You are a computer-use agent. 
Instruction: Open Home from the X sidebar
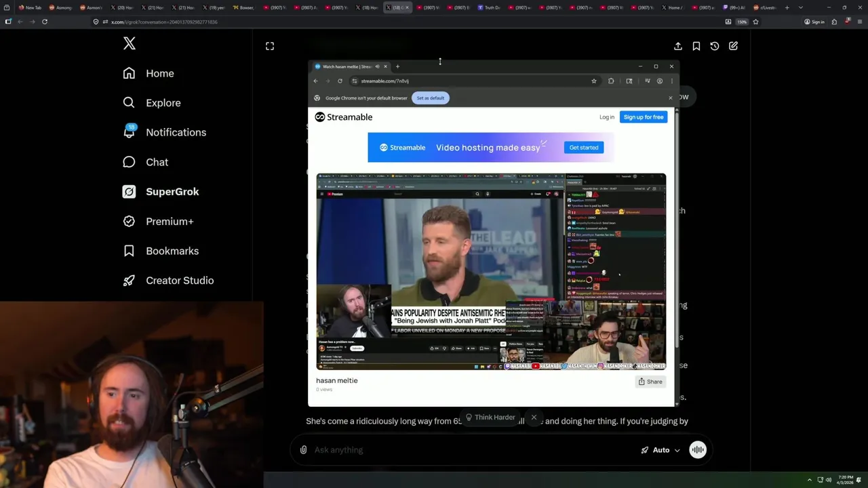[x=149, y=73]
